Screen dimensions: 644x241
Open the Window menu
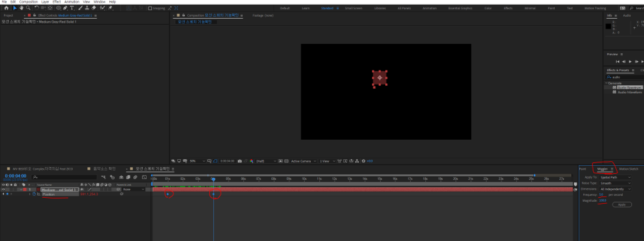[99, 1]
